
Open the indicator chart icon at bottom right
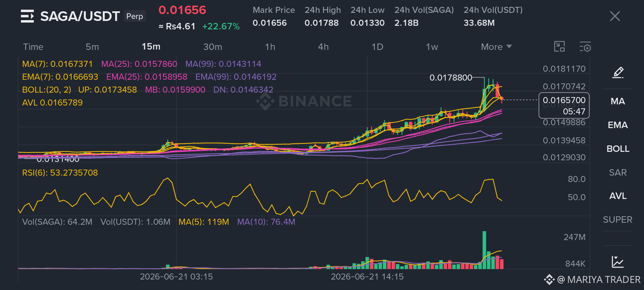coord(617,262)
